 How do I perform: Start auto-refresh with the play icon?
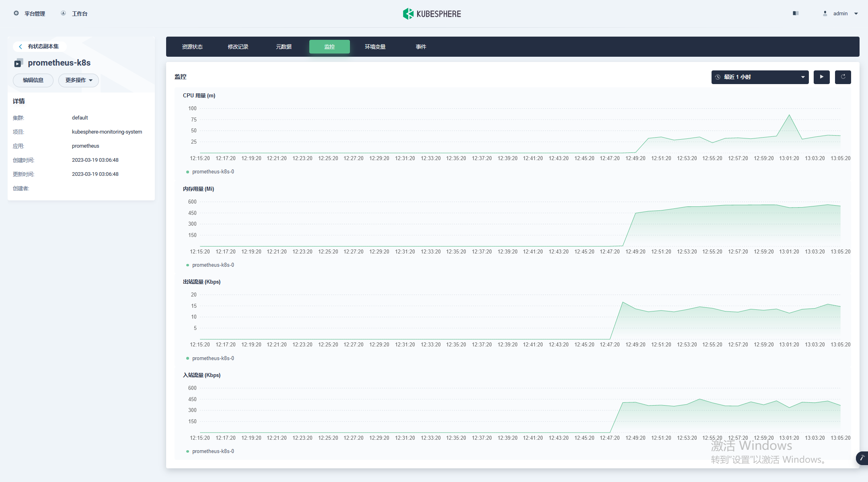click(822, 77)
